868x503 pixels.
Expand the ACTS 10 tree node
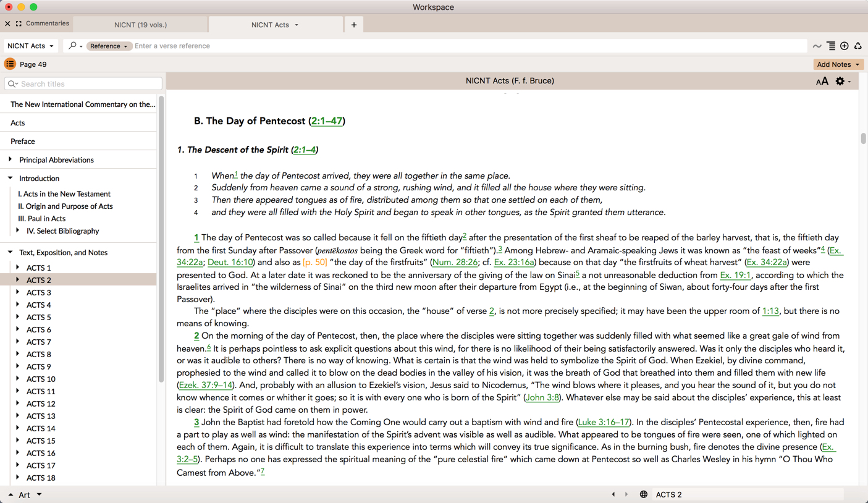coord(18,379)
